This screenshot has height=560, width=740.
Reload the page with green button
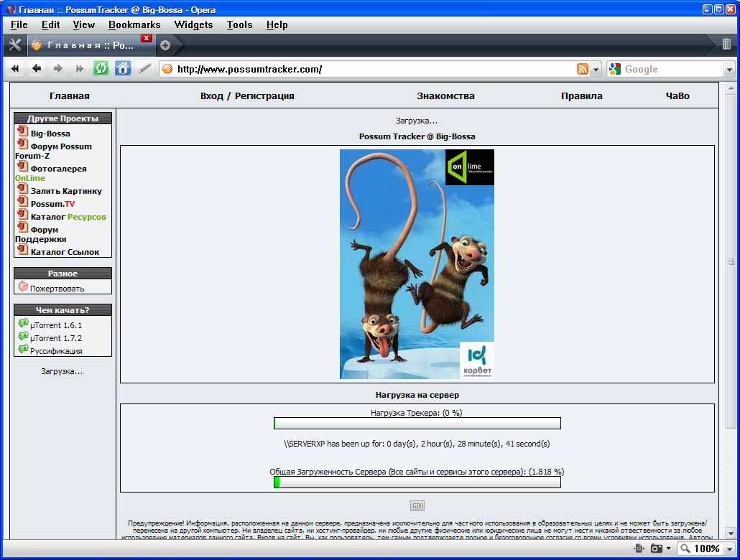(x=101, y=68)
